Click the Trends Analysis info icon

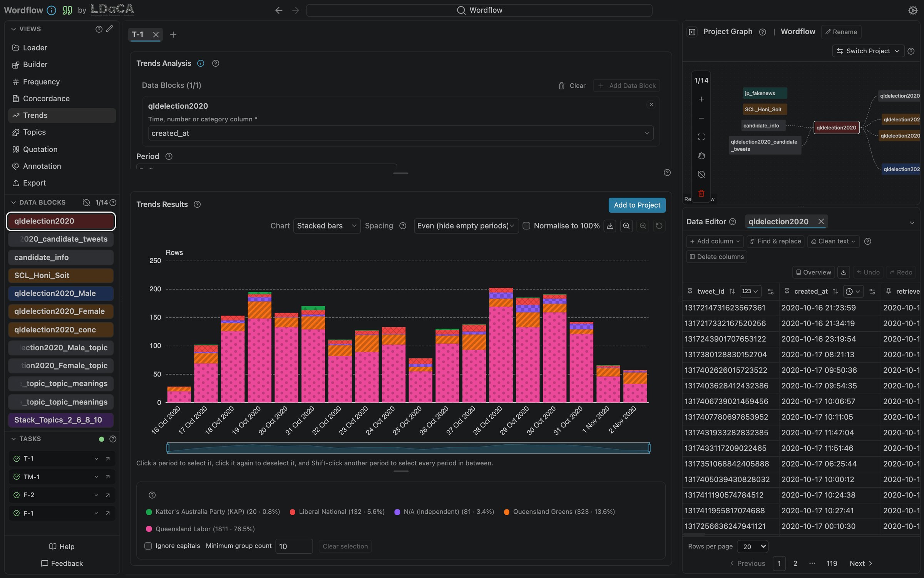point(201,63)
